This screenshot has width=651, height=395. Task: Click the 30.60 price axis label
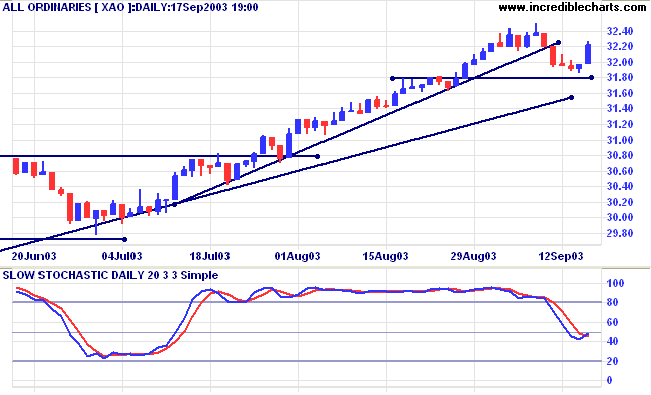[x=620, y=172]
